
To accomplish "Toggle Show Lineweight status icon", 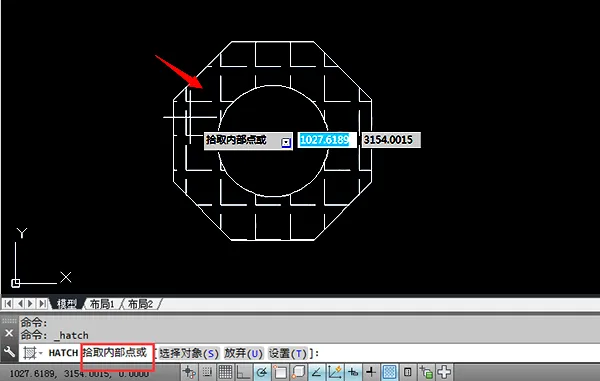I will (371, 372).
